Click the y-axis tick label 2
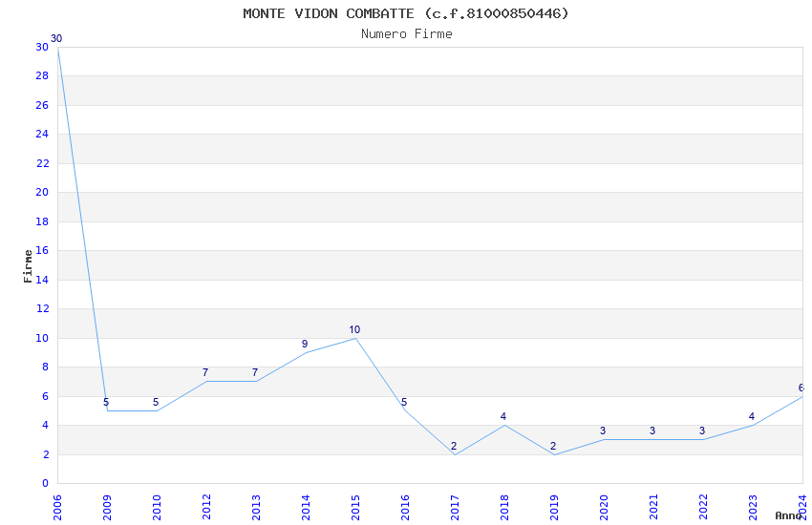Viewport: 812px width, 525px height. tap(46, 454)
